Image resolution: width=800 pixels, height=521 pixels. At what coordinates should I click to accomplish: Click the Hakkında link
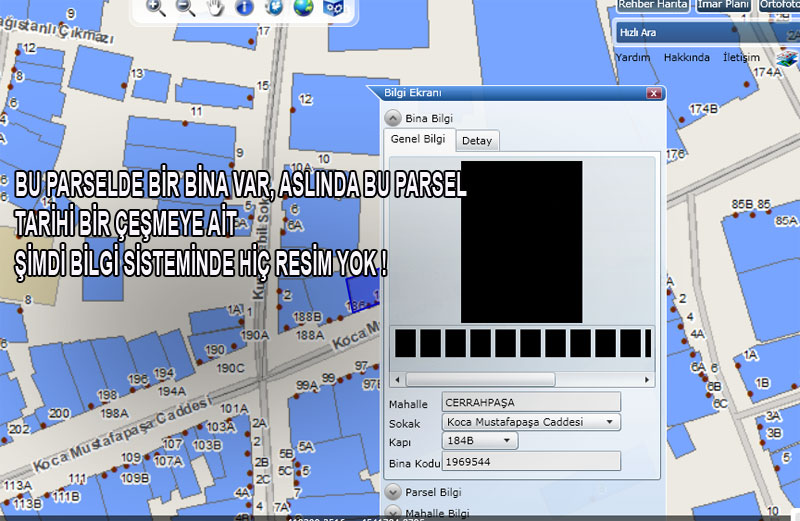(x=686, y=57)
